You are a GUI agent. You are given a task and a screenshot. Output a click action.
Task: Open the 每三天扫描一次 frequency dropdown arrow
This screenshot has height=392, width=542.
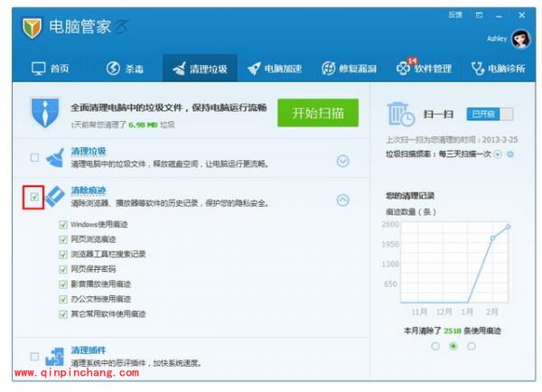tap(498, 154)
